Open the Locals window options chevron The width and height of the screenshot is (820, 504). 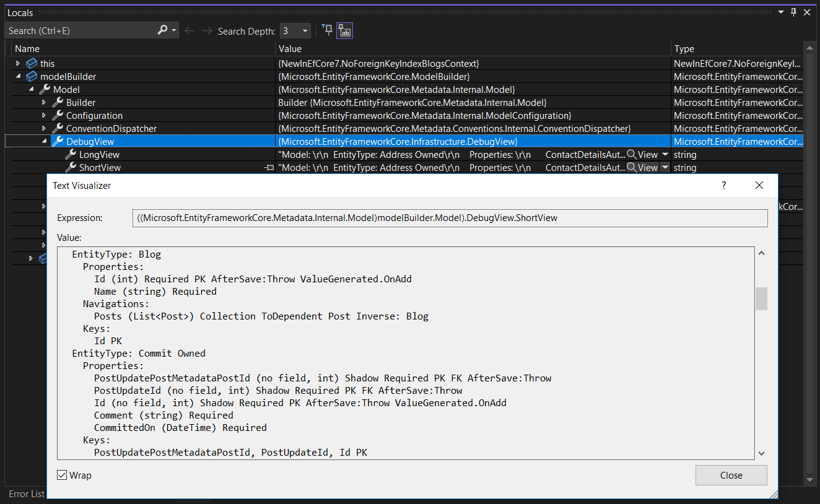click(780, 12)
